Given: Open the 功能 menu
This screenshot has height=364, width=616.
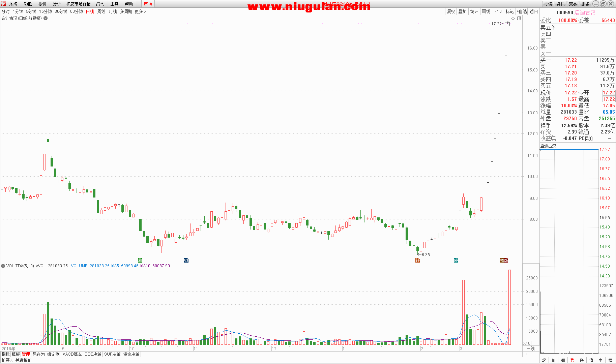Looking at the screenshot, I should click(28, 4).
